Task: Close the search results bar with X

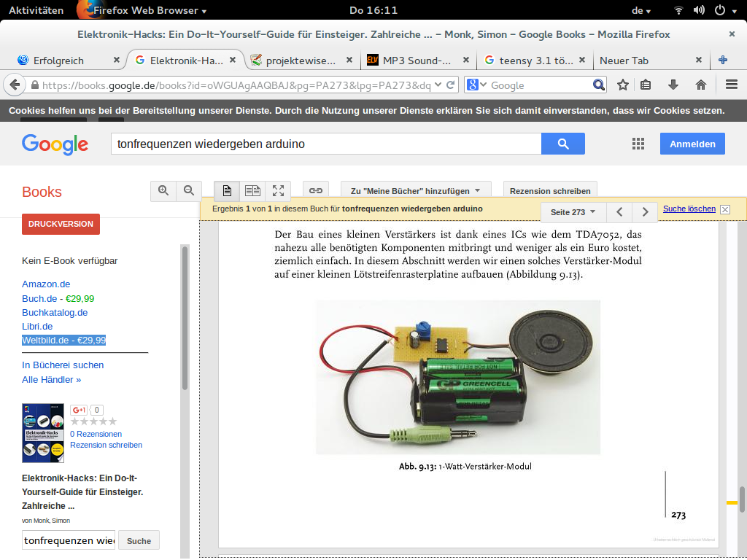Action: pyautogui.click(x=725, y=209)
